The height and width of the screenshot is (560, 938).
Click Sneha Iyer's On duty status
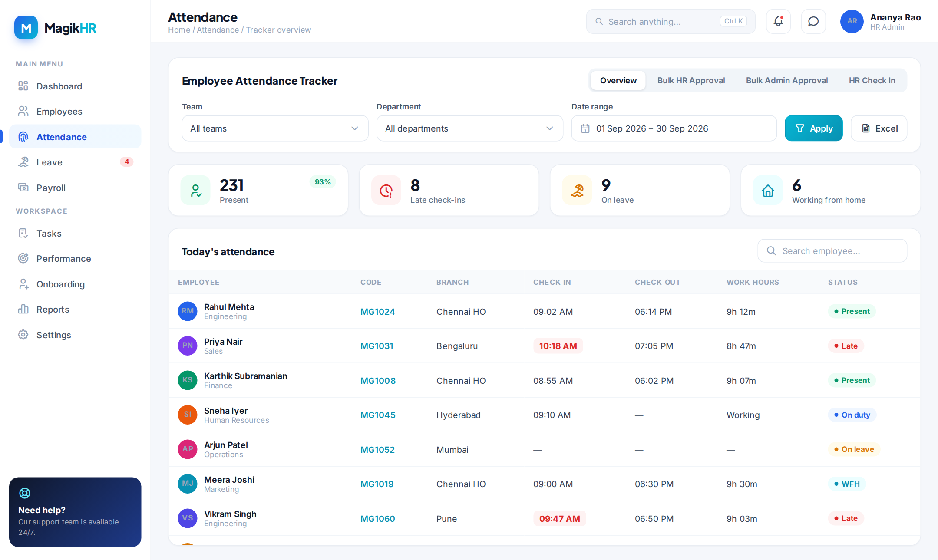(x=852, y=415)
